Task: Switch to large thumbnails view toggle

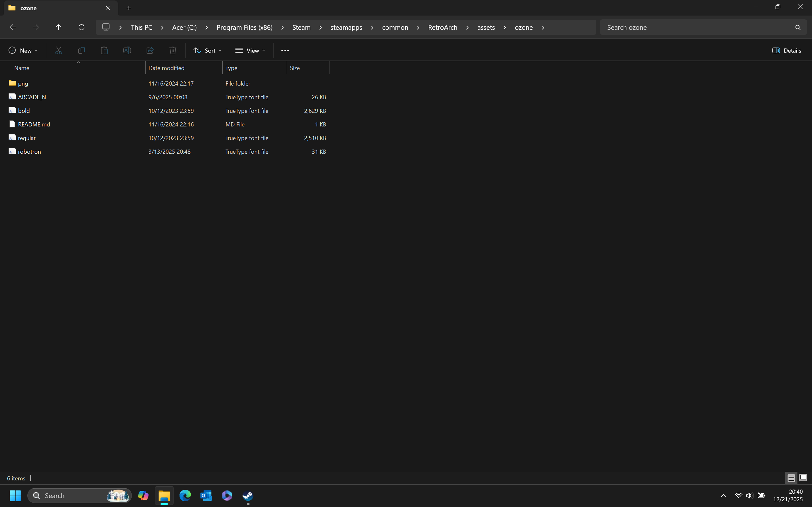Action: [x=803, y=478]
